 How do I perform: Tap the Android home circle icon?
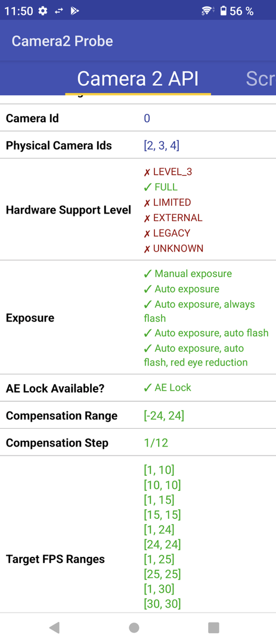tap(134, 627)
